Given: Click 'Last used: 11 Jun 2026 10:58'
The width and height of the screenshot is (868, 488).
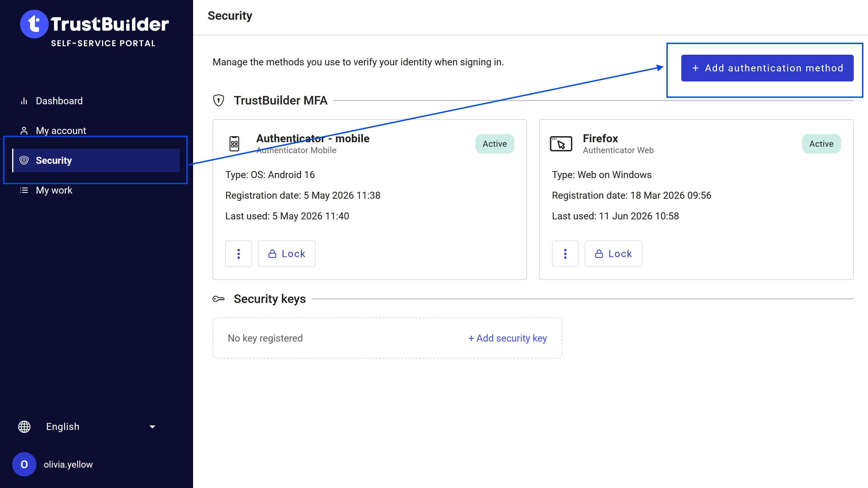Looking at the screenshot, I should [x=615, y=216].
